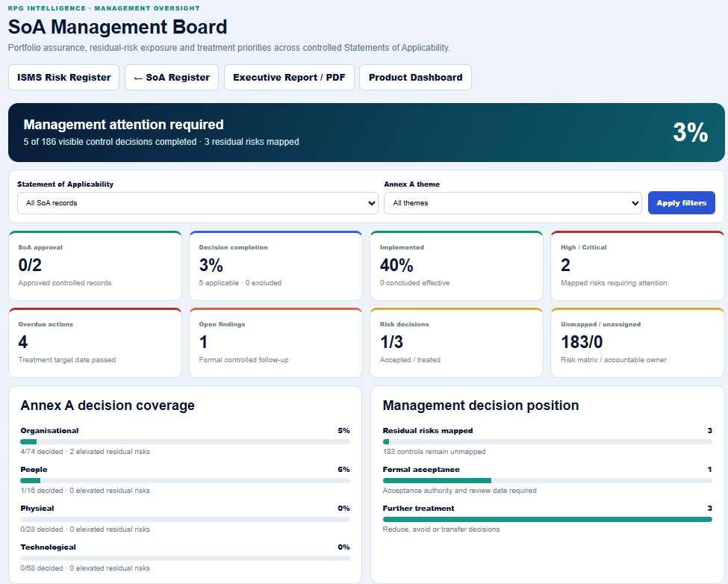Screen dimensions: 728x584
Task: Click 'Reduce, avoid or transfer decisions'
Action: click(441, 529)
